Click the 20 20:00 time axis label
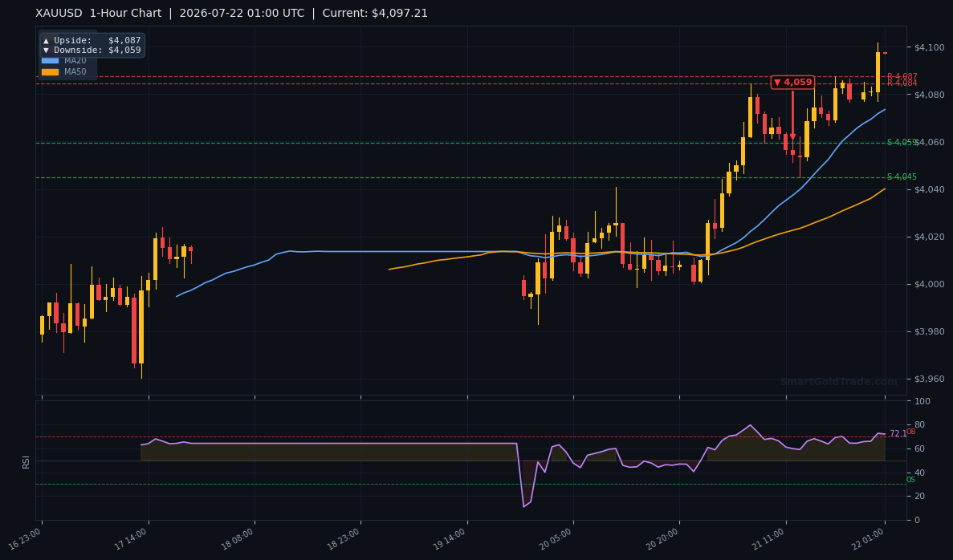Viewport: 953px width, 560px height. point(663,539)
